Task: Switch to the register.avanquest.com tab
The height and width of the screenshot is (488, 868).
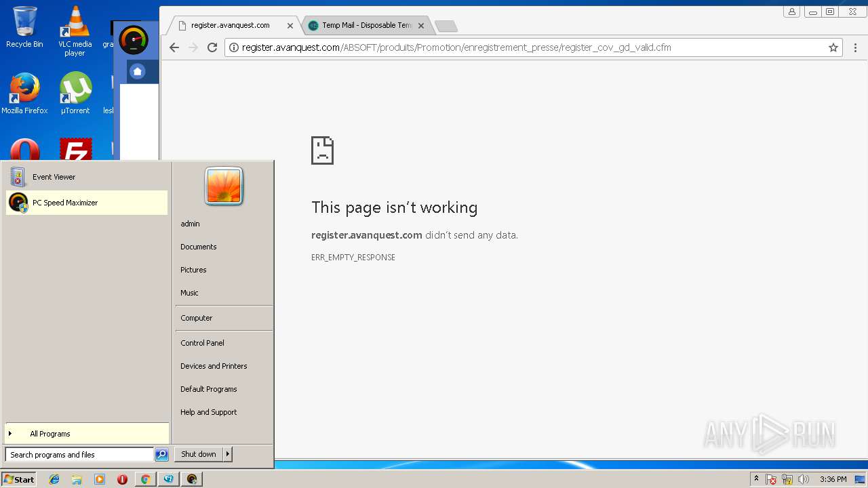Action: point(231,25)
